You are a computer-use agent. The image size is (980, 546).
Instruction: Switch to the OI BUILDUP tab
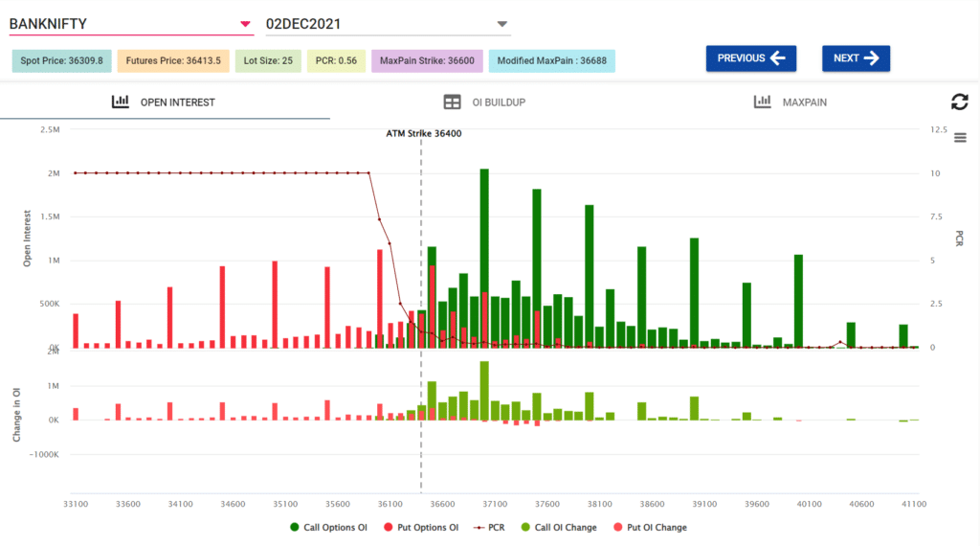coord(484,102)
